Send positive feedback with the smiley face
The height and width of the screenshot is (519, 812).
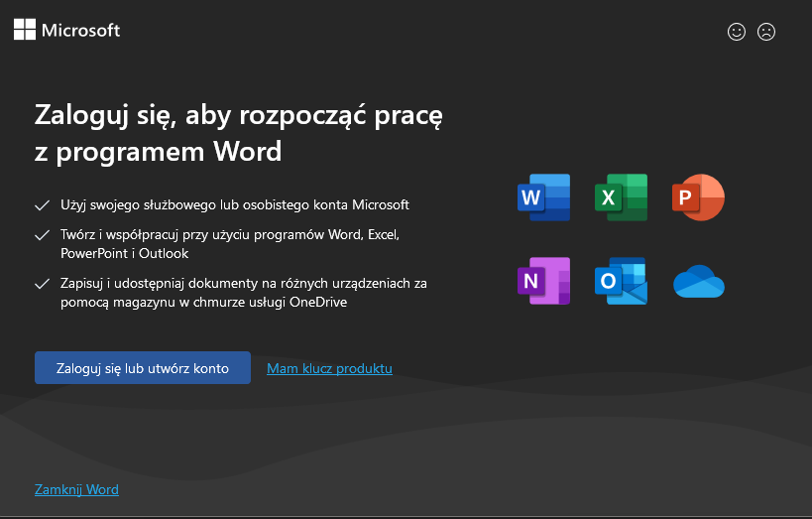[x=737, y=32]
